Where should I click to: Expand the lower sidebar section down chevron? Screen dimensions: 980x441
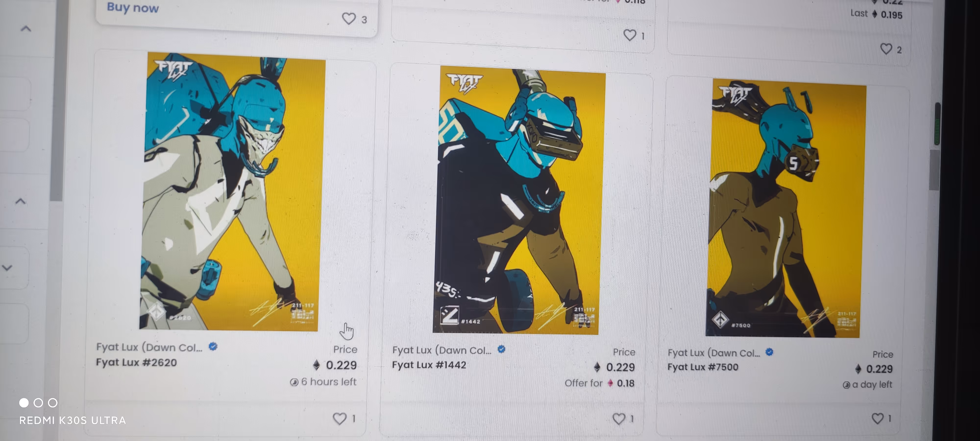coord(7,268)
